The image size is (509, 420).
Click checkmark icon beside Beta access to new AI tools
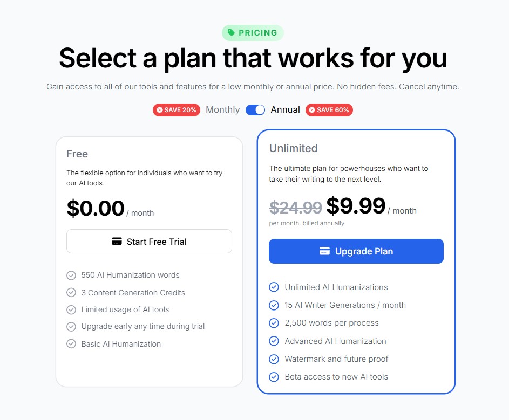(x=274, y=377)
